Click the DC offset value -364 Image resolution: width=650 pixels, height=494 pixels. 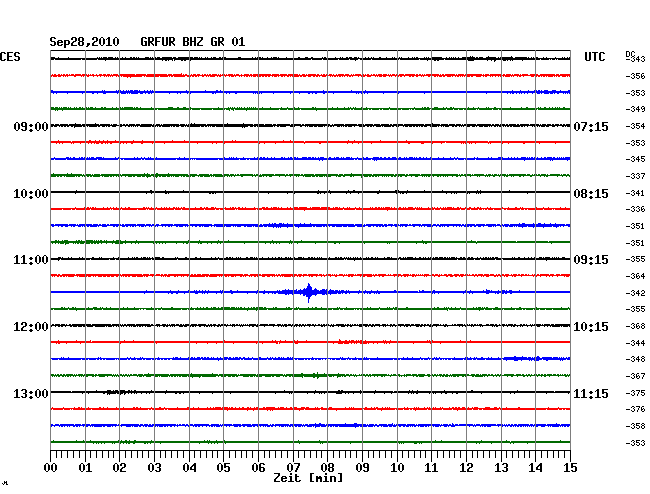(x=635, y=276)
